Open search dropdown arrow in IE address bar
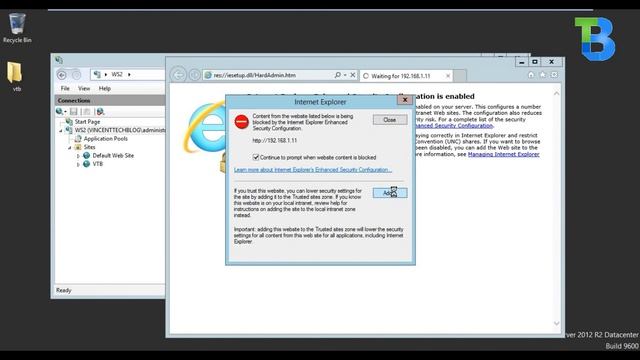Screen dimensions: 640x360 pos(345,75)
